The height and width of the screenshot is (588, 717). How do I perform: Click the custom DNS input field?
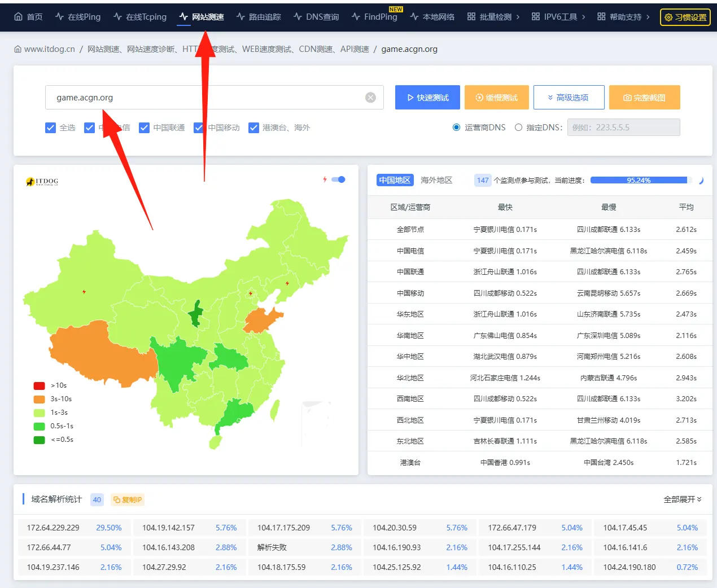[x=623, y=127]
